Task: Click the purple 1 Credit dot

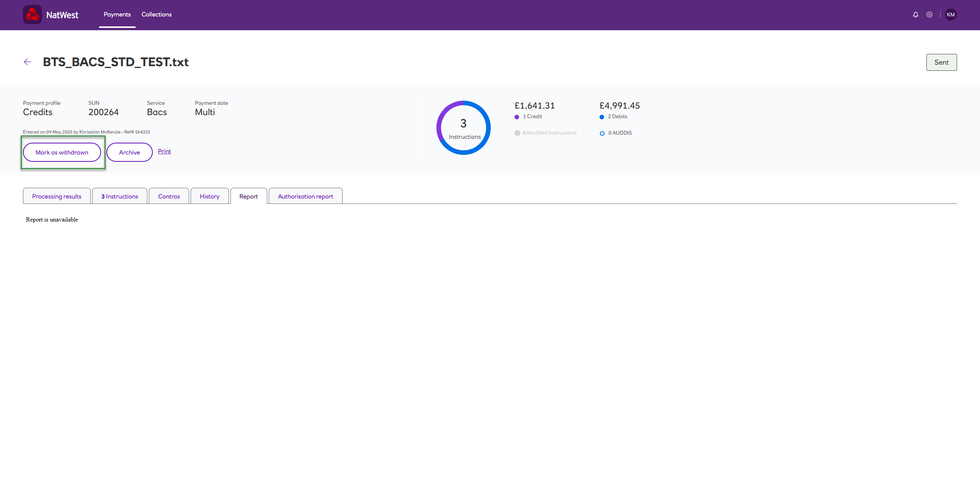Action: 517,117
